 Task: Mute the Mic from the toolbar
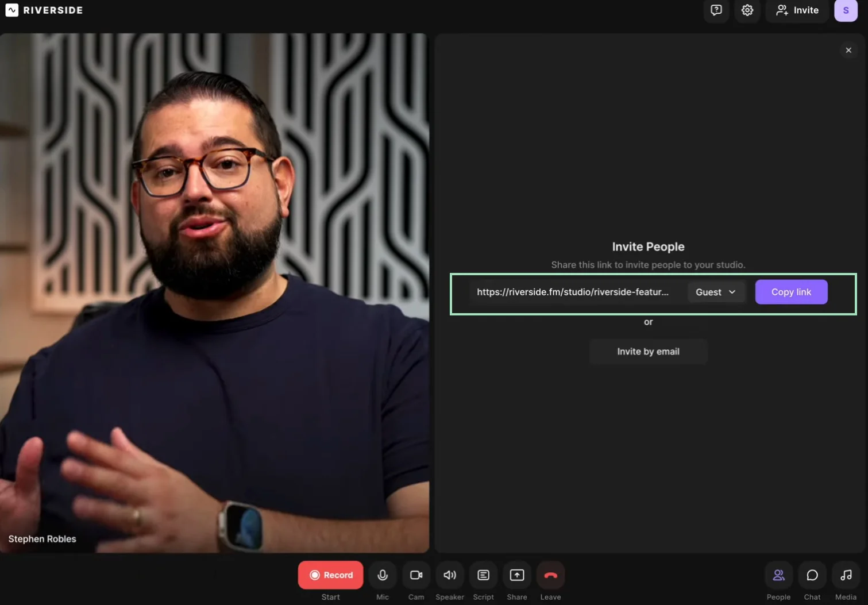[382, 575]
